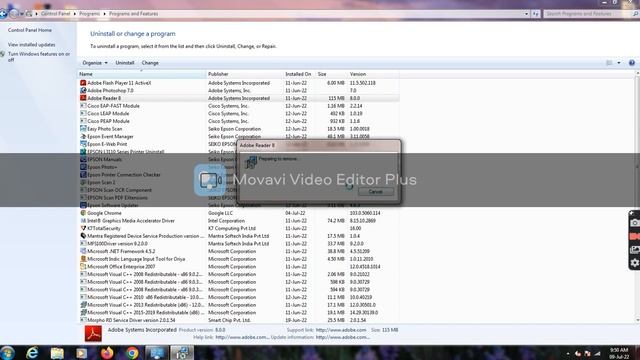
Task: Select the Cisco LEAP Module row
Action: coord(238,113)
